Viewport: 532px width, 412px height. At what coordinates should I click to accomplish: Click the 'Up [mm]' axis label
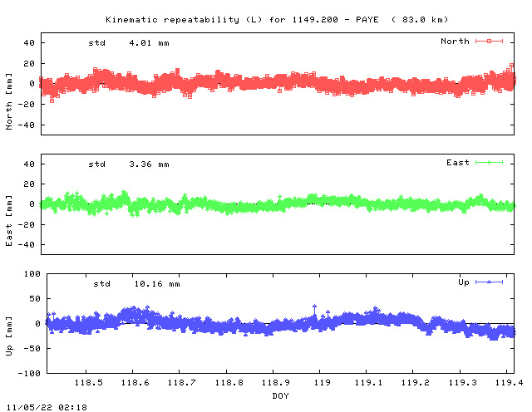pos(9,336)
